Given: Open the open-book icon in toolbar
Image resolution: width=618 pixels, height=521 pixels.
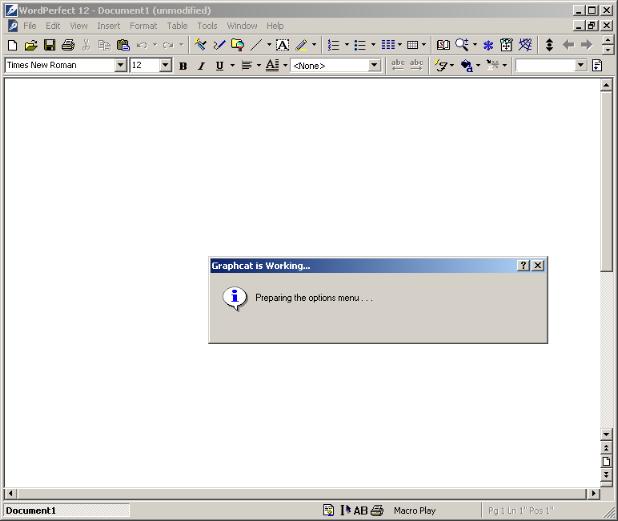Looking at the screenshot, I should point(443,45).
